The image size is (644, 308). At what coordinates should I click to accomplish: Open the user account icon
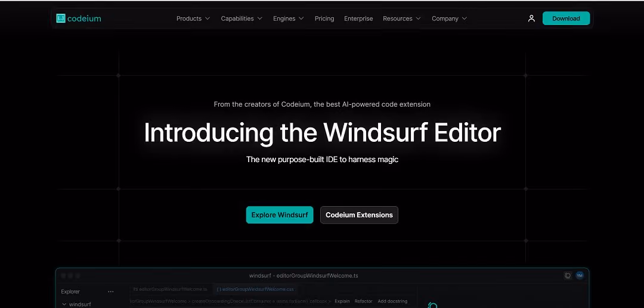pyautogui.click(x=531, y=18)
